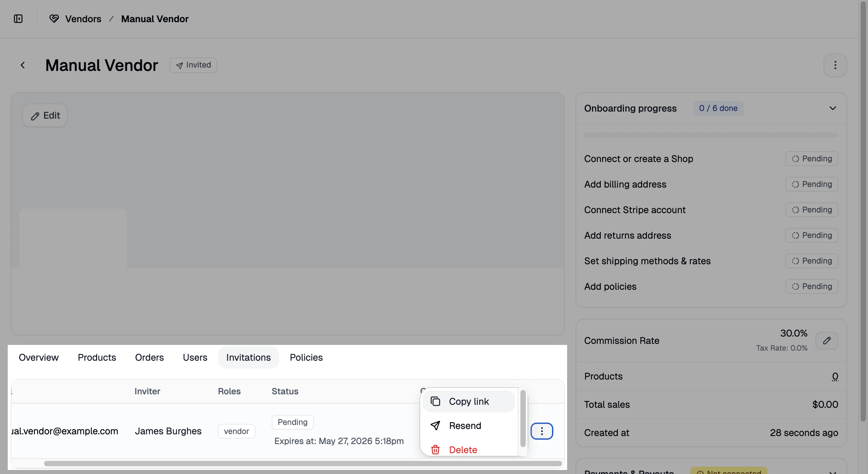Switch to the Products tab
The image size is (868, 474).
97,357
